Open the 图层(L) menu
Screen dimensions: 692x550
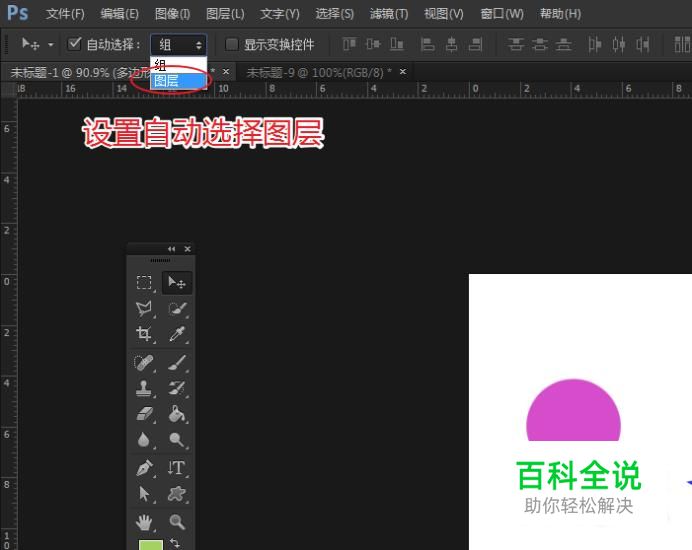coord(225,14)
